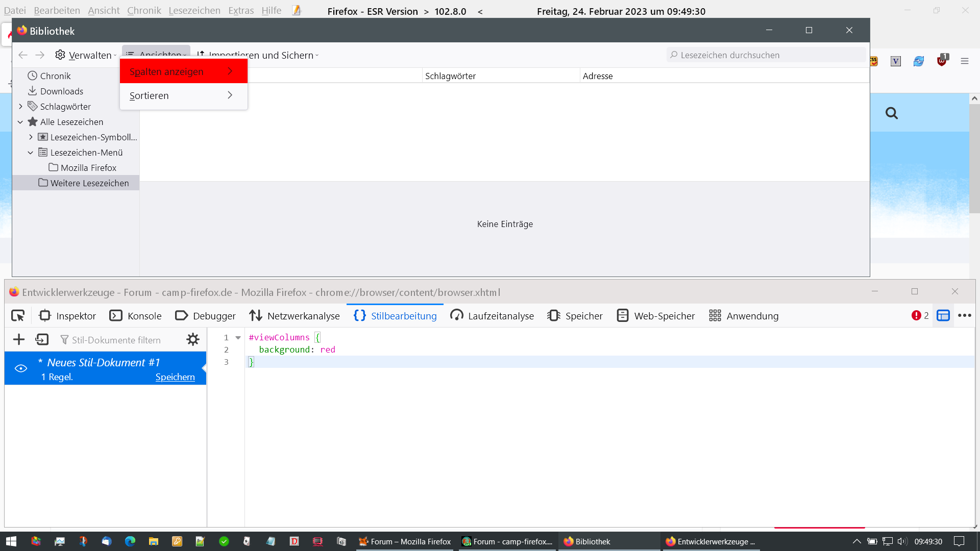This screenshot has width=980, height=551.
Task: Expand the Schlagwörter tree item
Action: coord(20,107)
